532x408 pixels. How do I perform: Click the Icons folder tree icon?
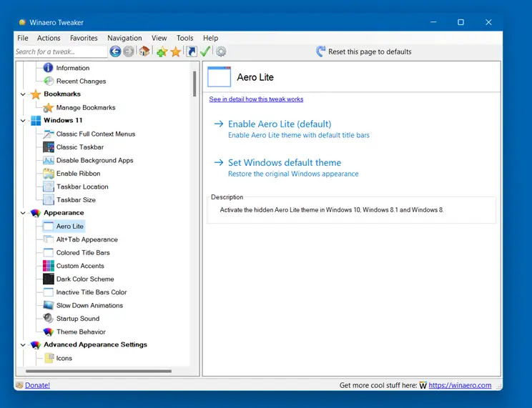point(49,358)
